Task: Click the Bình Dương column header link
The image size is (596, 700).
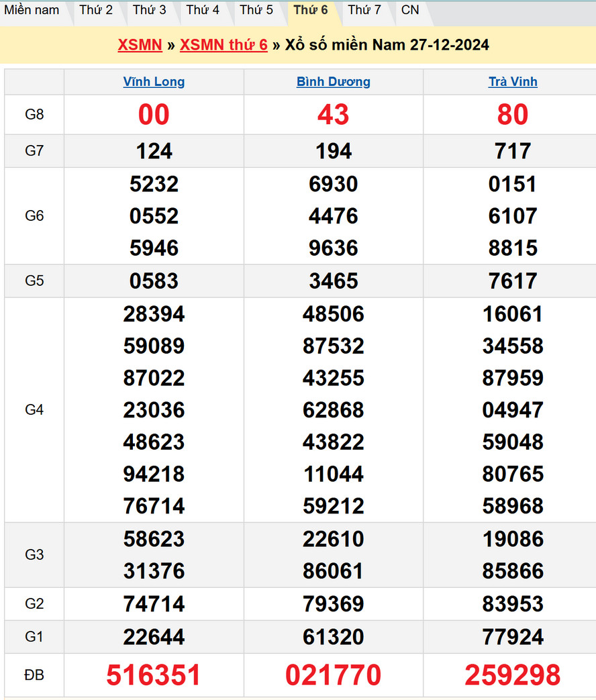Action: (x=334, y=82)
